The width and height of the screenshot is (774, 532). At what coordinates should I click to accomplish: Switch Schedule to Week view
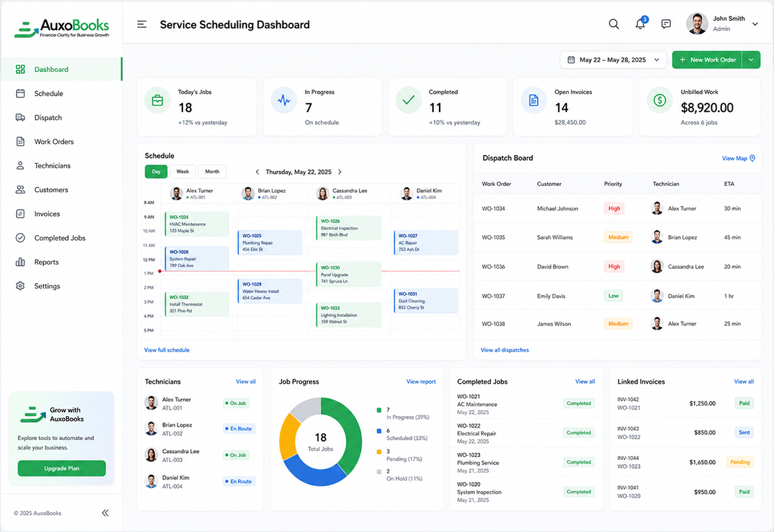coord(183,171)
